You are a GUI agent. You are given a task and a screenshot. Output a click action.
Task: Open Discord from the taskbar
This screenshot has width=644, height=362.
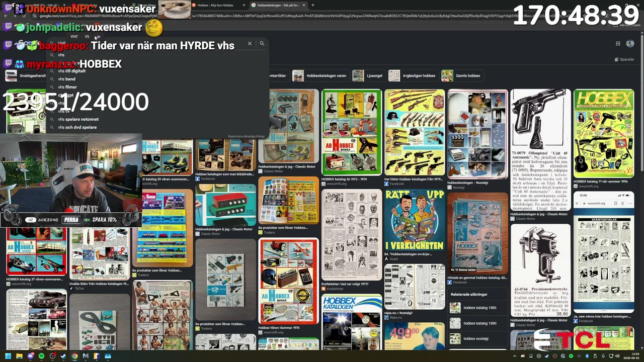point(30,356)
